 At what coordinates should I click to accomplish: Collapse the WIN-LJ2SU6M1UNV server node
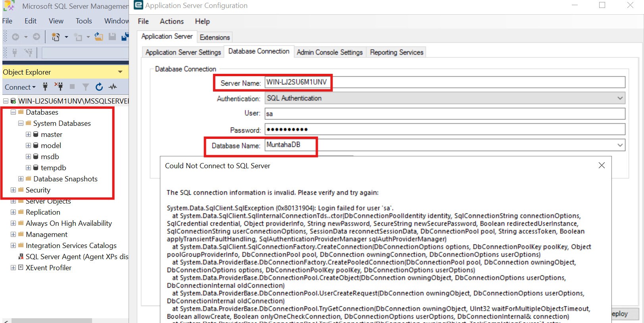(x=6, y=101)
